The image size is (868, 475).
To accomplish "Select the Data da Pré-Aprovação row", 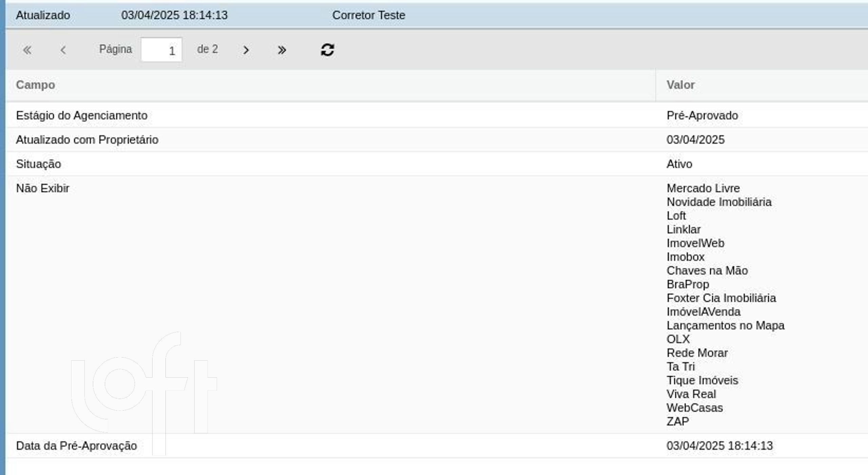I will (x=437, y=446).
